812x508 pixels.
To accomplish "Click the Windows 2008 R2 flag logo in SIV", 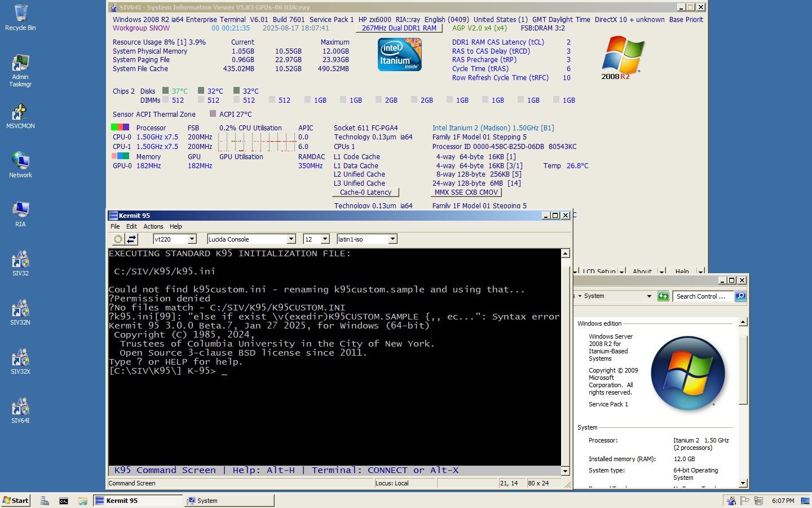I will (x=623, y=58).
